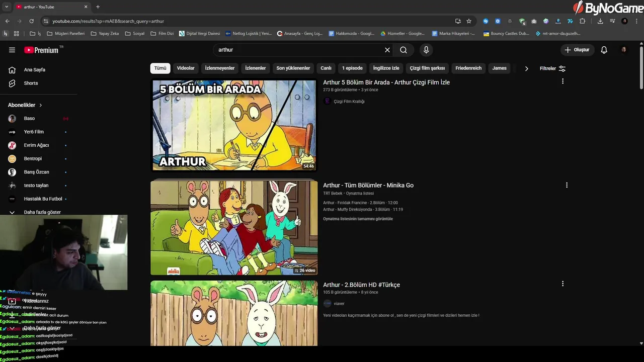This screenshot has width=644, height=362.
Task: Select the İngilizce izle filter chip
Action: pyautogui.click(x=386, y=68)
